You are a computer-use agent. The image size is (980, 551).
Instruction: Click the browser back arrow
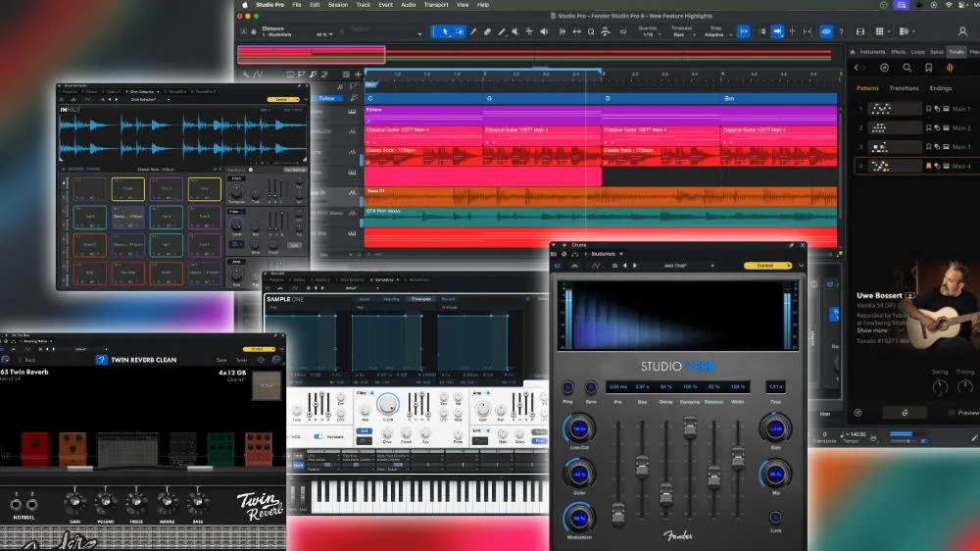[x=857, y=68]
